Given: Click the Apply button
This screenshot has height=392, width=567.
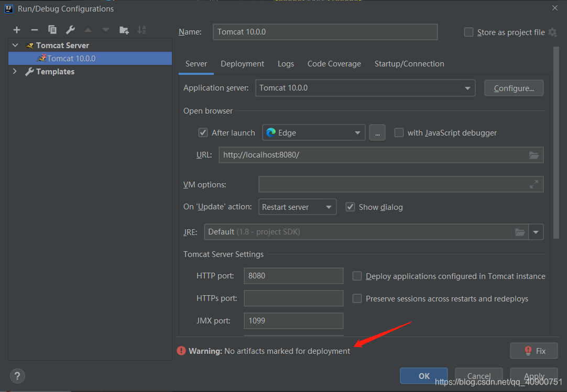Looking at the screenshot, I should coord(534,376).
